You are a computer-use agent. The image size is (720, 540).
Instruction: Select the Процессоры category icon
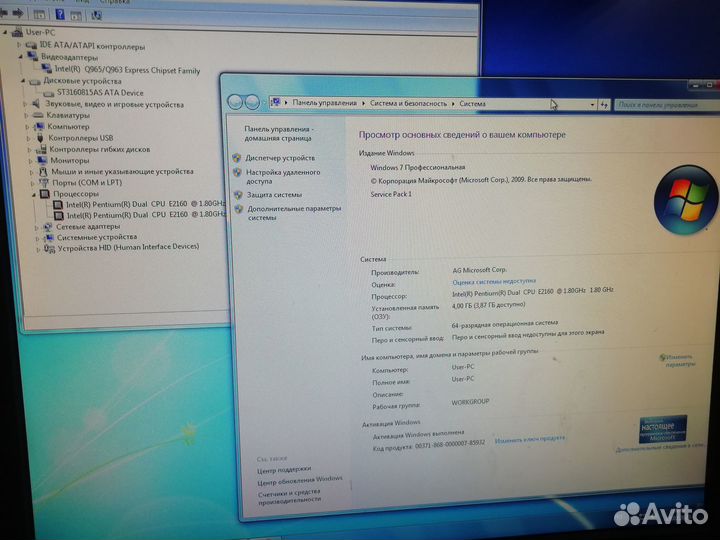pyautogui.click(x=45, y=194)
